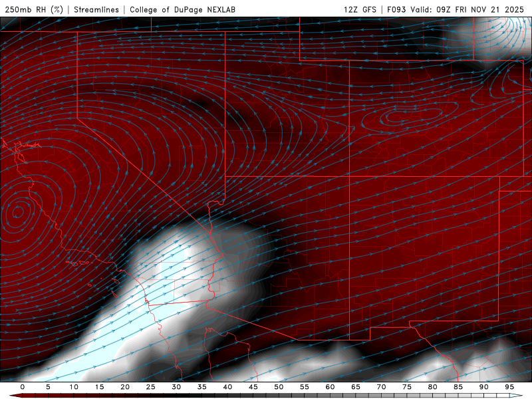
Task: Click the colorbar label "75"
Action: (x=407, y=387)
